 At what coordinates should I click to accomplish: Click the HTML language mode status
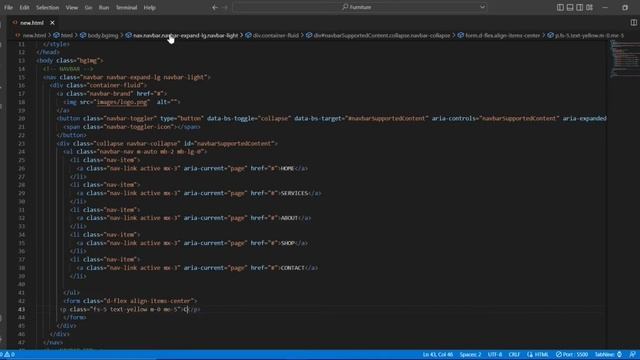tap(538, 354)
